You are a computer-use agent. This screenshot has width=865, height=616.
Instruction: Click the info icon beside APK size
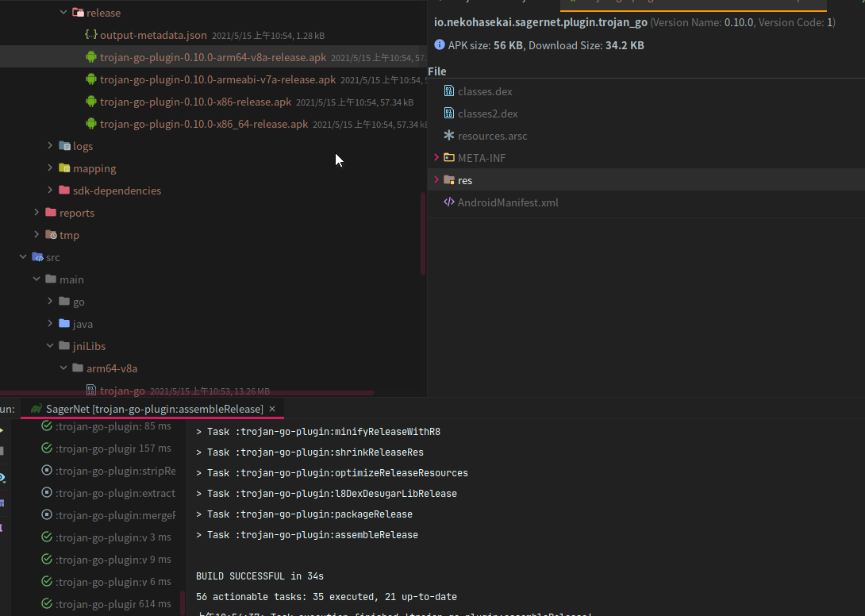(x=440, y=45)
